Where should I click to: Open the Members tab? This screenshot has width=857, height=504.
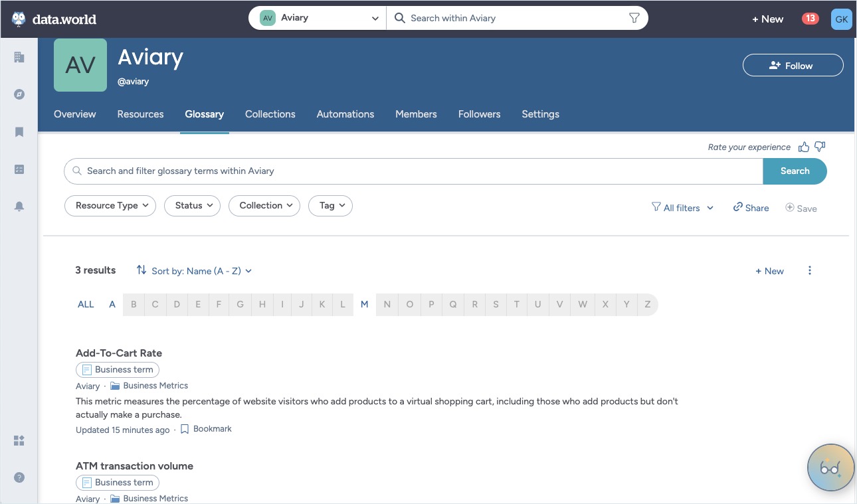point(416,114)
